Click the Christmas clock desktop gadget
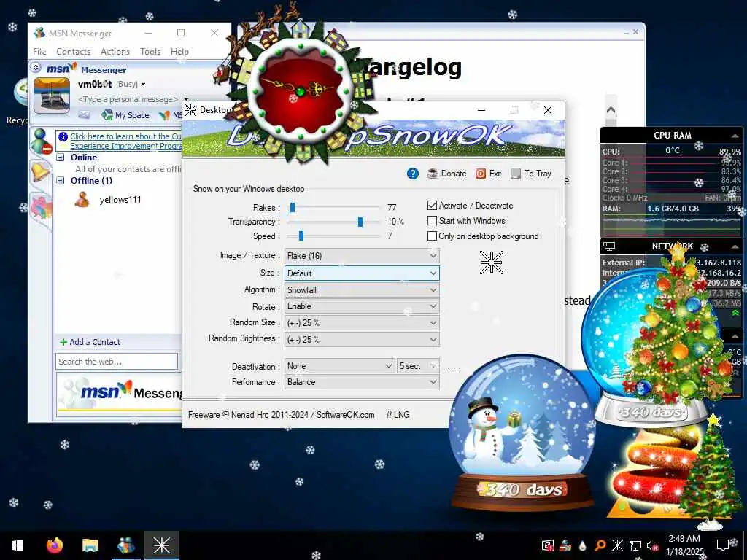The width and height of the screenshot is (747, 560). tap(300, 90)
